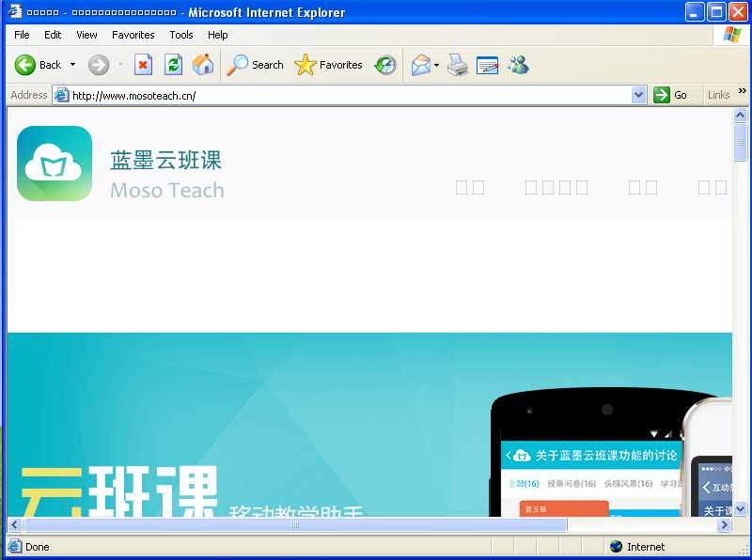
Task: Open the Back history dropdown arrow
Action: point(73,64)
